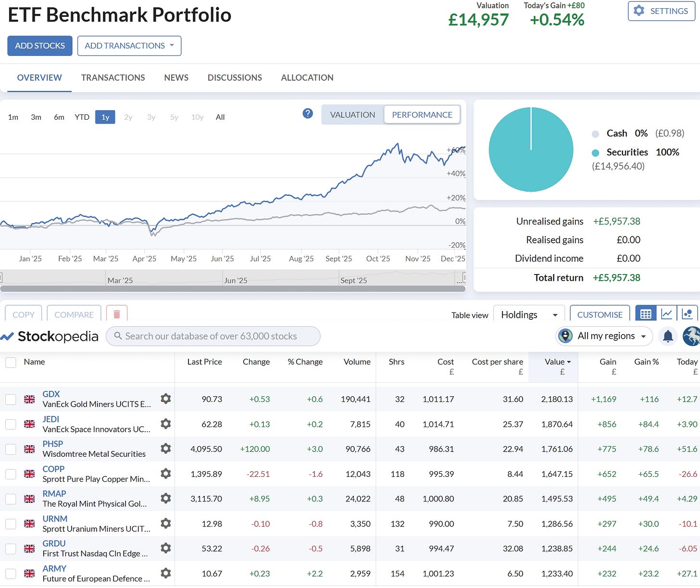Open the Holdings table view dropdown
The height and width of the screenshot is (588, 700).
(529, 314)
